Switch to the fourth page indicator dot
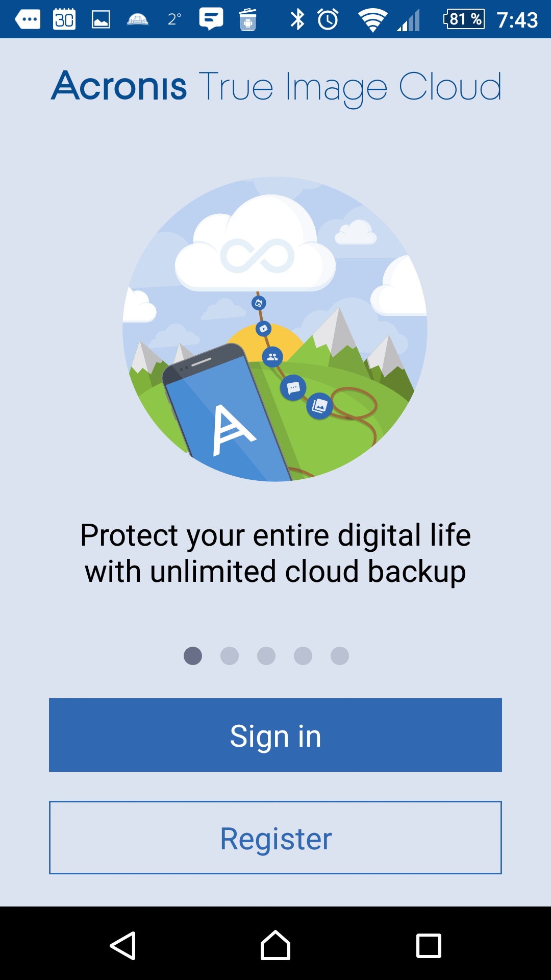The image size is (551, 980). [x=303, y=656]
